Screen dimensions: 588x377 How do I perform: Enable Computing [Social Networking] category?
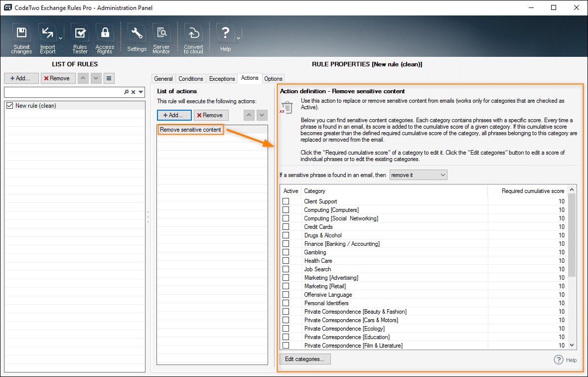(x=286, y=218)
